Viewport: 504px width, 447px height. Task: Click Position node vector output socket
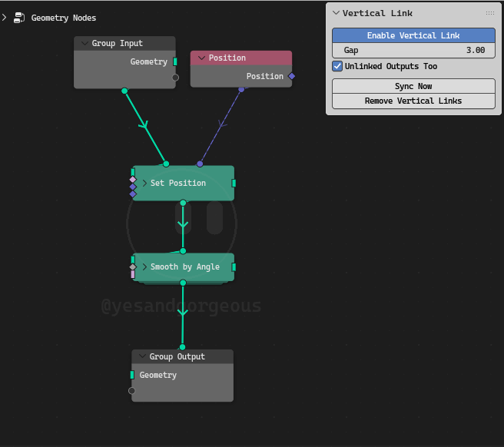point(292,76)
